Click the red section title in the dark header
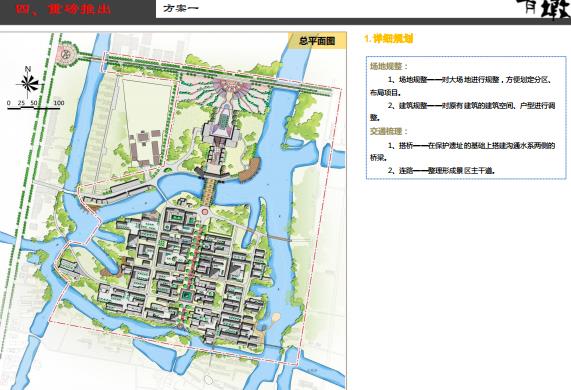This screenshot has height=390, width=571. tap(63, 9)
